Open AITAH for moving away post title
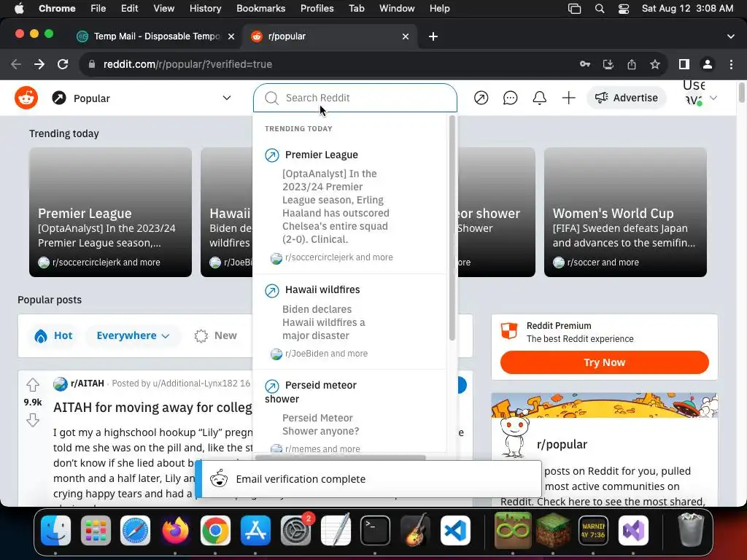747x560 pixels. click(x=152, y=407)
